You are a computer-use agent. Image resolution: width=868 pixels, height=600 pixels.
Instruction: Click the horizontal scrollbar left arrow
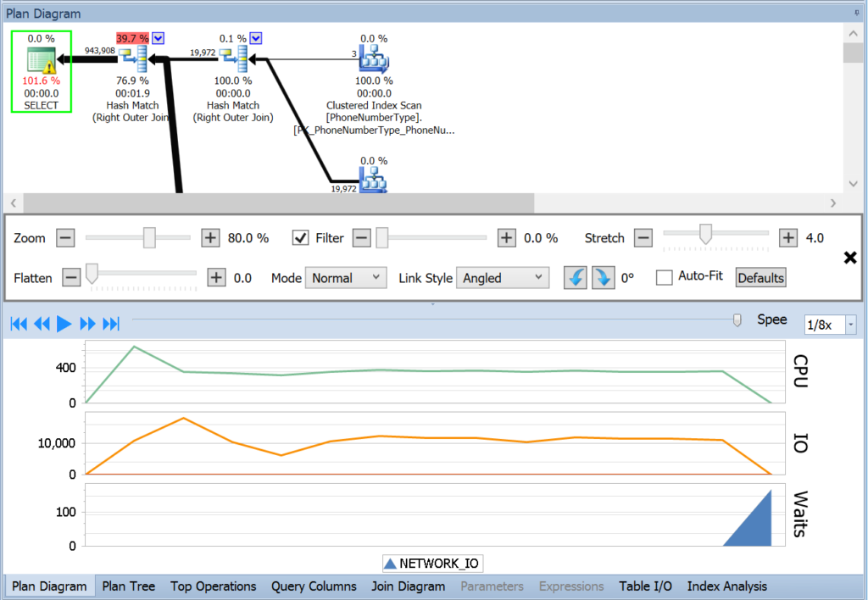[14, 203]
